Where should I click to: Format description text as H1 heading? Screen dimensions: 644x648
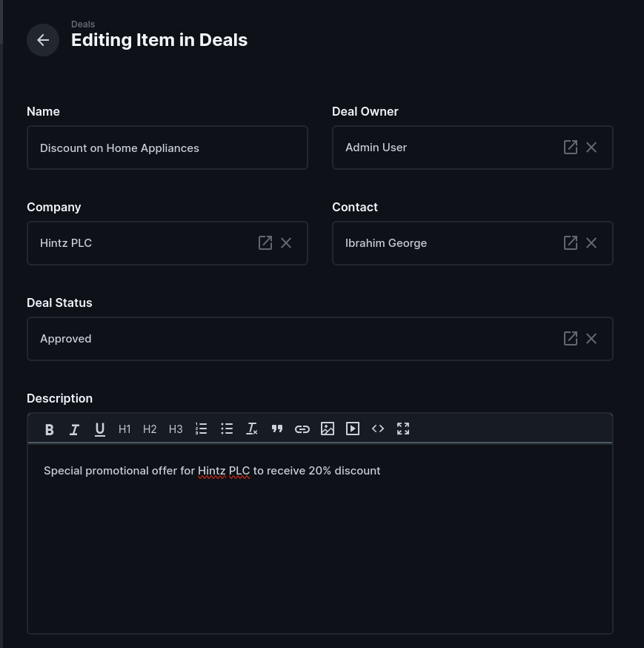click(x=124, y=429)
